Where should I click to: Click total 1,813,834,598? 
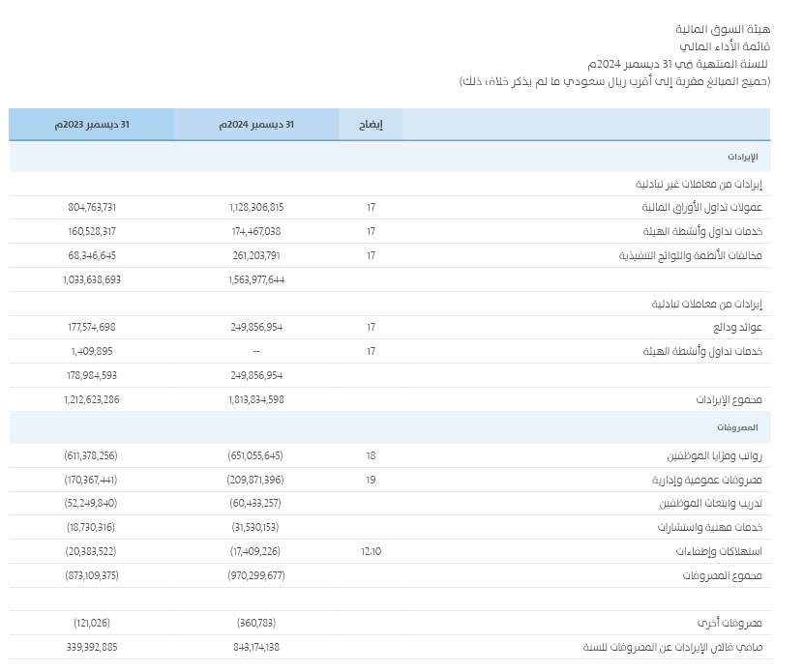pos(256,400)
